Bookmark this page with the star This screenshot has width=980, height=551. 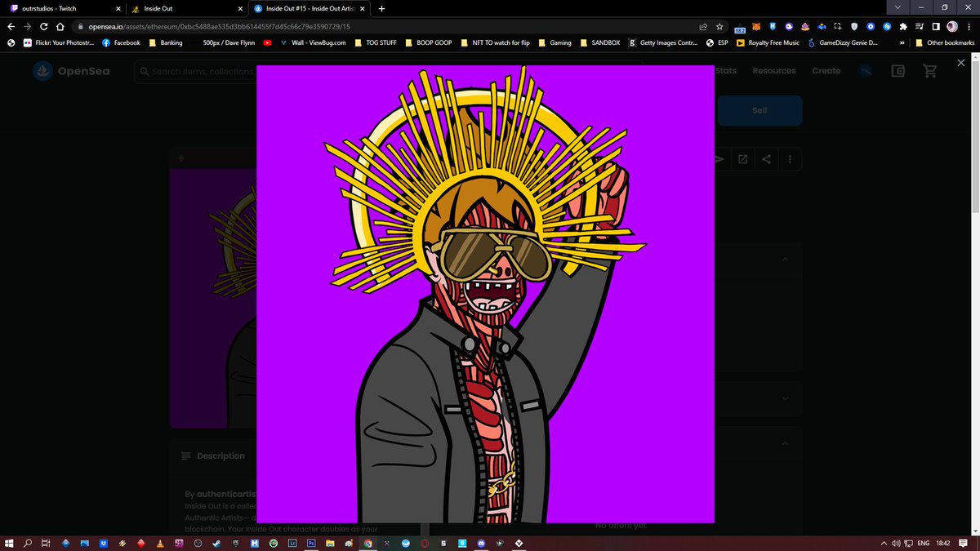click(719, 26)
